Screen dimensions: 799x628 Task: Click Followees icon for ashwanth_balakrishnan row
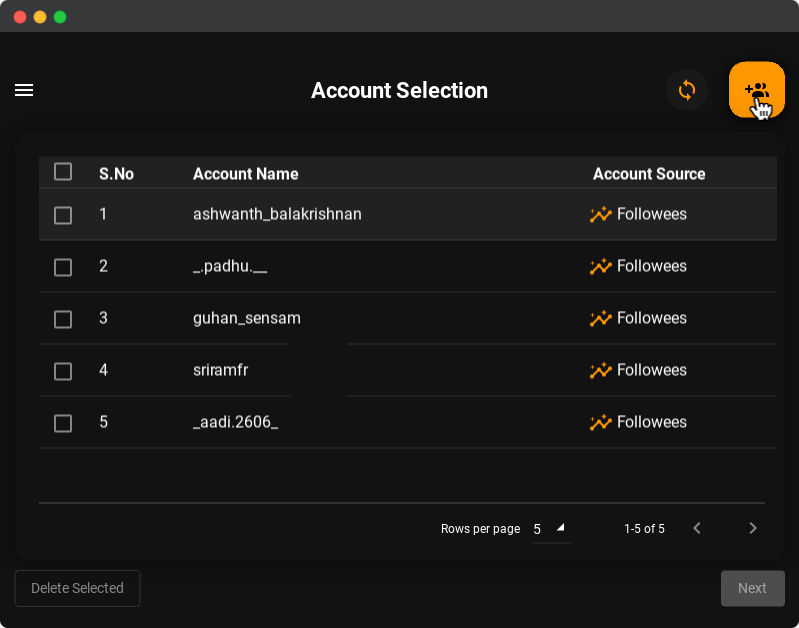tap(600, 214)
